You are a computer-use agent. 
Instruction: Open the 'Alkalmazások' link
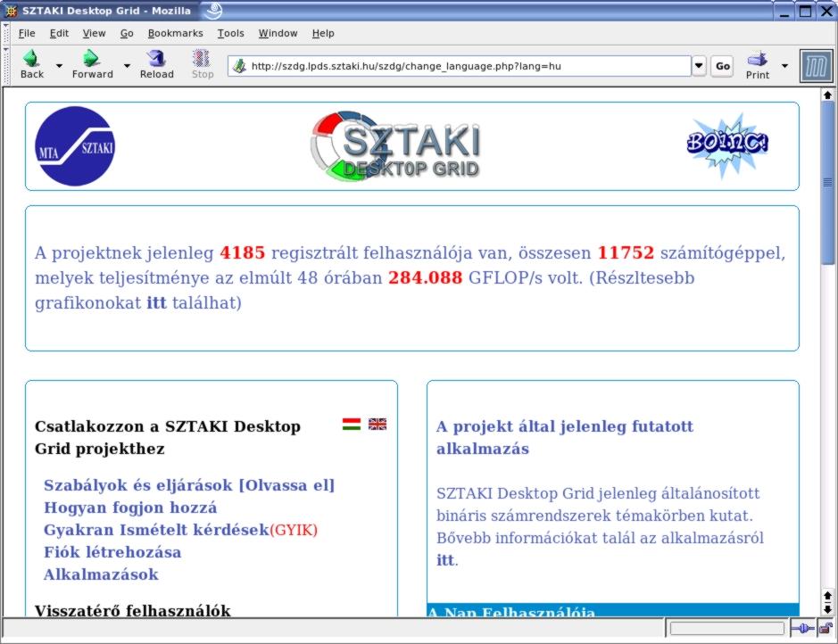coord(101,574)
